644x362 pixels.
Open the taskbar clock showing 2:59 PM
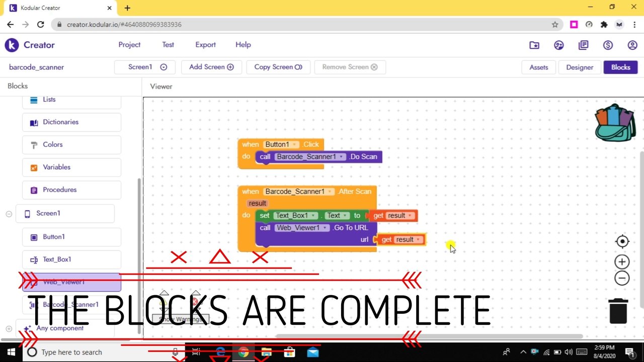point(604,351)
